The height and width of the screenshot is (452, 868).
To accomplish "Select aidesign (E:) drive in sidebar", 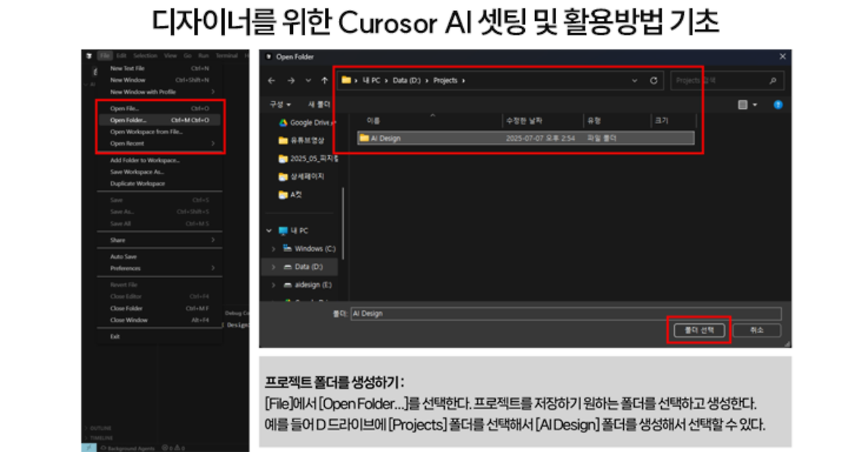I will tap(307, 285).
